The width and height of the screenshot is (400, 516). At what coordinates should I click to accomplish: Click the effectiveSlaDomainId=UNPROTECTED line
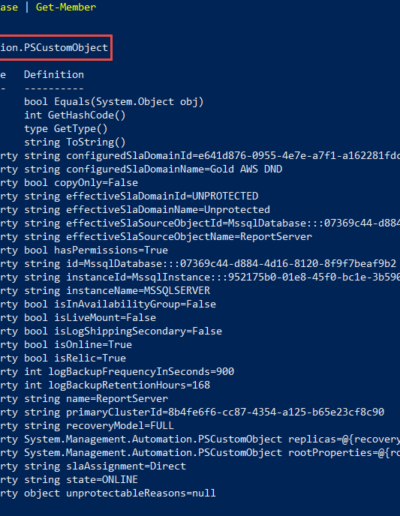[x=141, y=196]
